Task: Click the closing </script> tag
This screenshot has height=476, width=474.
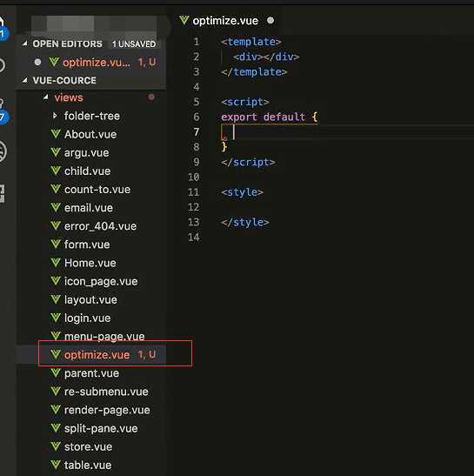Action: [248, 162]
